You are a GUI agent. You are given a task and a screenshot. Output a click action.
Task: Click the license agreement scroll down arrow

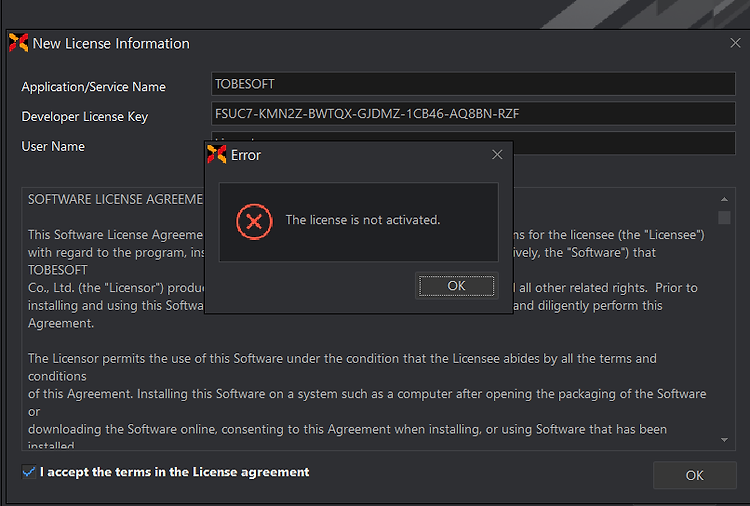point(724,440)
